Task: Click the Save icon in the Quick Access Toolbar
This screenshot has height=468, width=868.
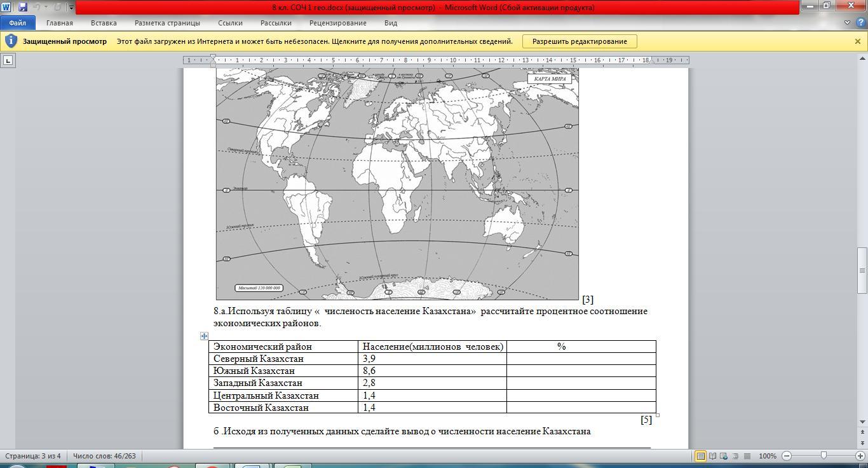Action: [23, 8]
